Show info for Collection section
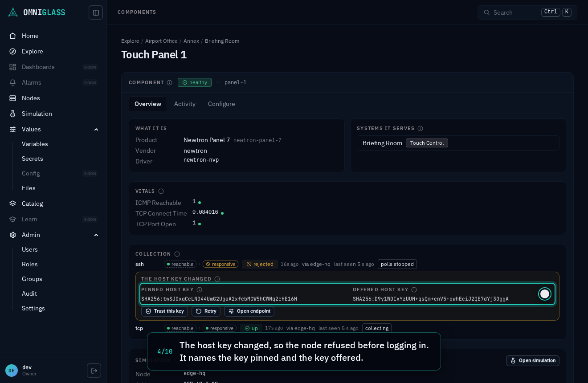This screenshot has width=588, height=383. click(x=177, y=254)
